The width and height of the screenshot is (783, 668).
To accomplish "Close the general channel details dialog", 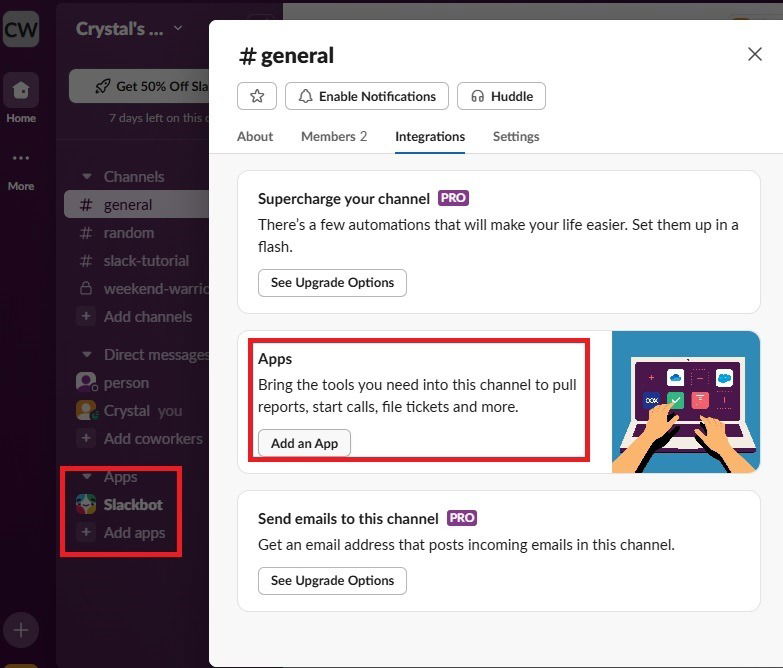I will [x=755, y=54].
